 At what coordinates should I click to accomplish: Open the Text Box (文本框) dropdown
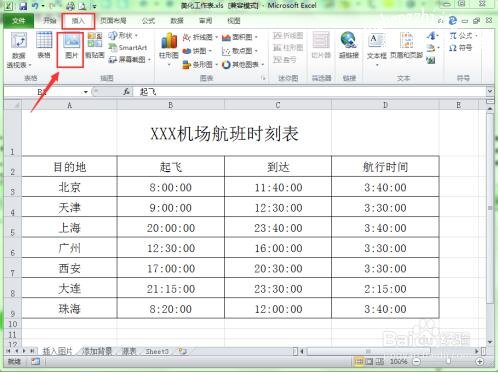pos(376,49)
